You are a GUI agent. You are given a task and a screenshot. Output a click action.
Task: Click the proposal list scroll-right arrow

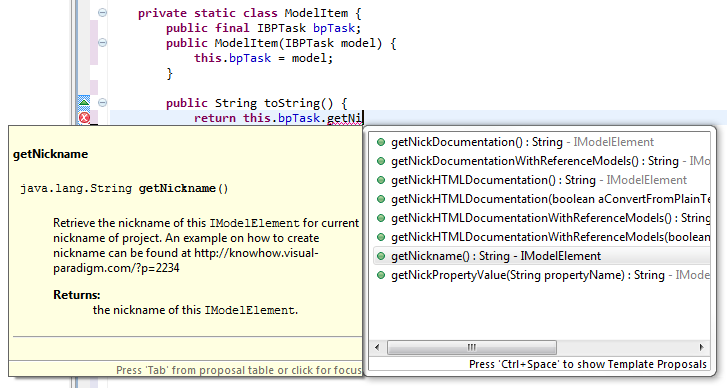701,347
